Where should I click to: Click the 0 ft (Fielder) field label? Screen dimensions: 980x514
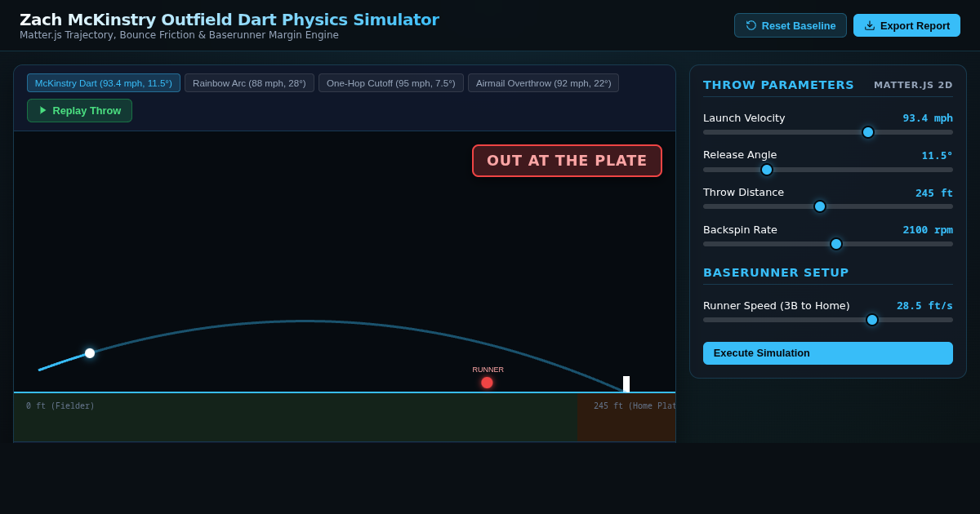(x=60, y=405)
